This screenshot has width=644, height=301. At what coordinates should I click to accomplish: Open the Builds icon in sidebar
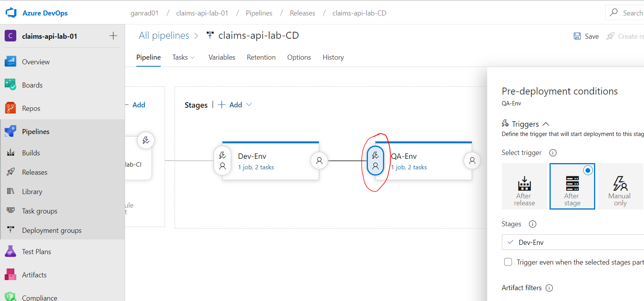pos(11,153)
